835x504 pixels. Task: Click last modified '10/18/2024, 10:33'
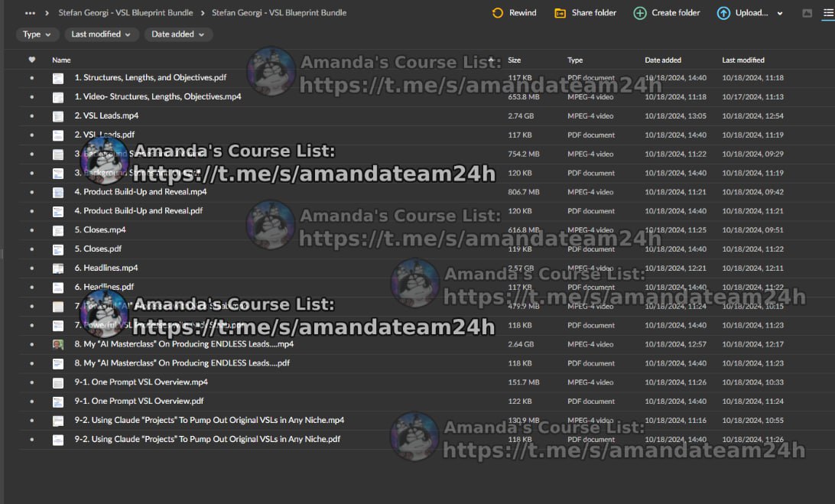point(752,382)
